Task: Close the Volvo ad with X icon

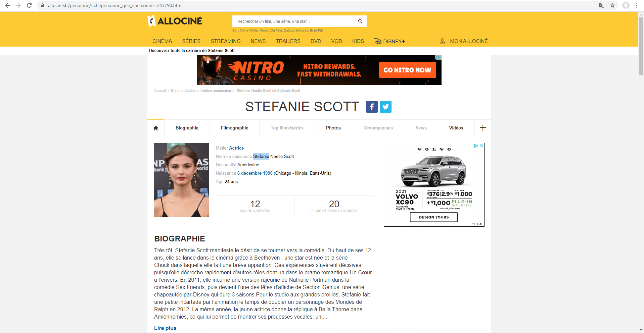Action: pos(481,146)
